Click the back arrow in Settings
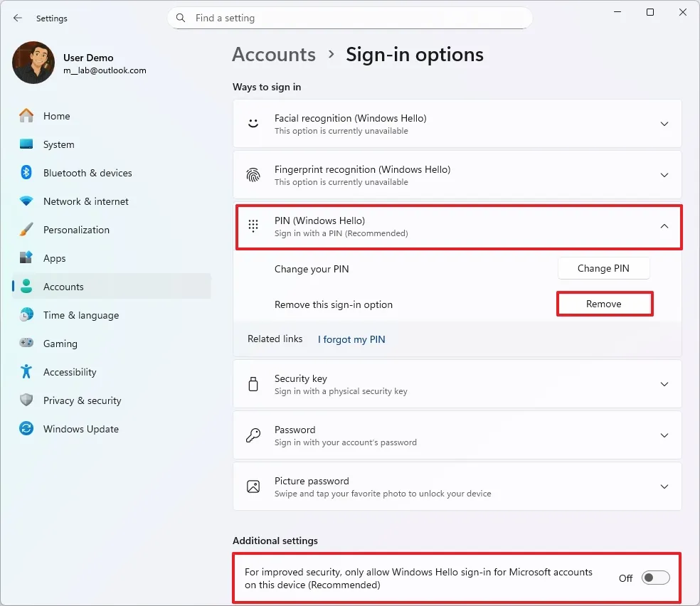 tap(18, 18)
